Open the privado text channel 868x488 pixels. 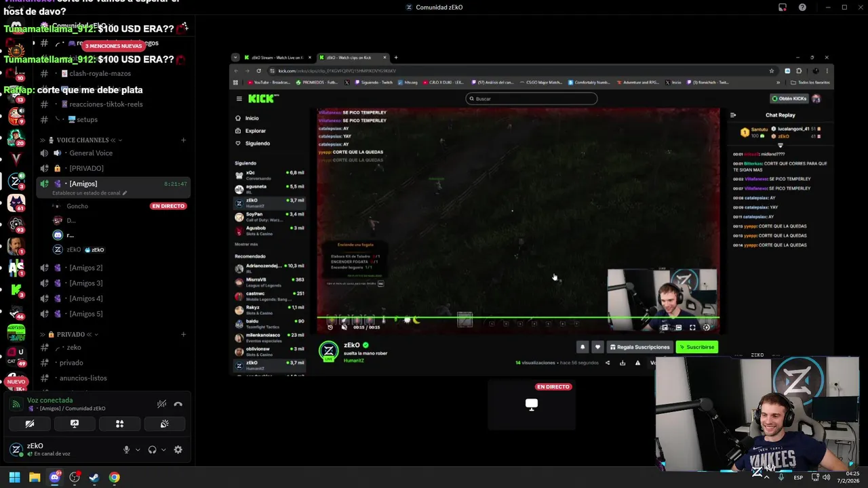click(x=71, y=363)
